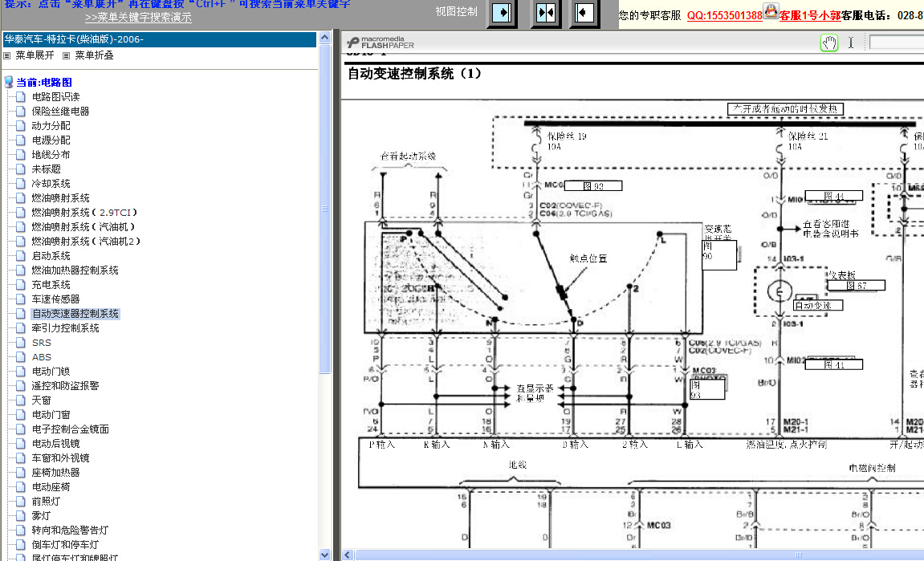924x561 pixels.
Task: Open 未标题 in the tree
Action: (x=46, y=169)
